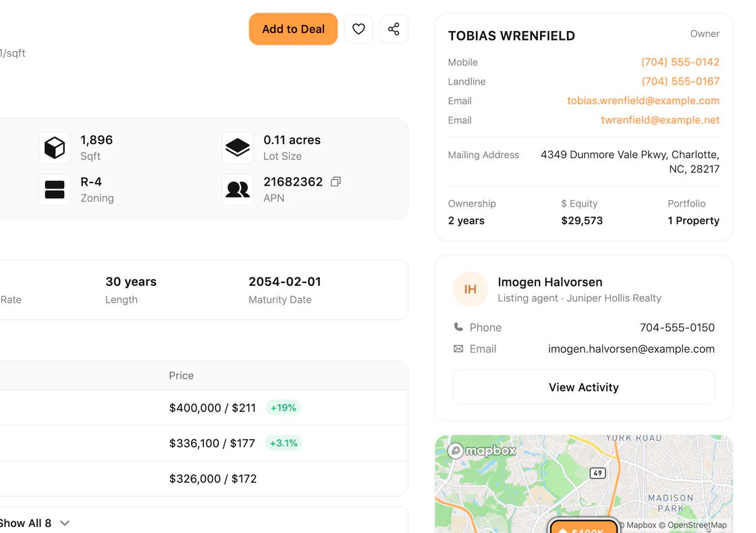The height and width of the screenshot is (533, 756).
Task: Click the 30 years length value
Action: 131,282
